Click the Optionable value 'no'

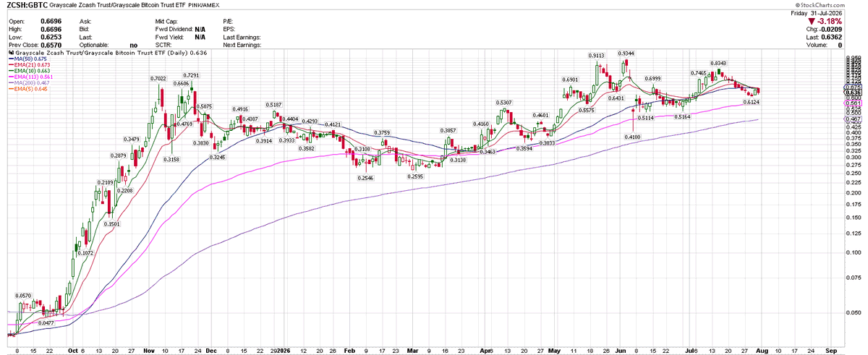[134, 45]
